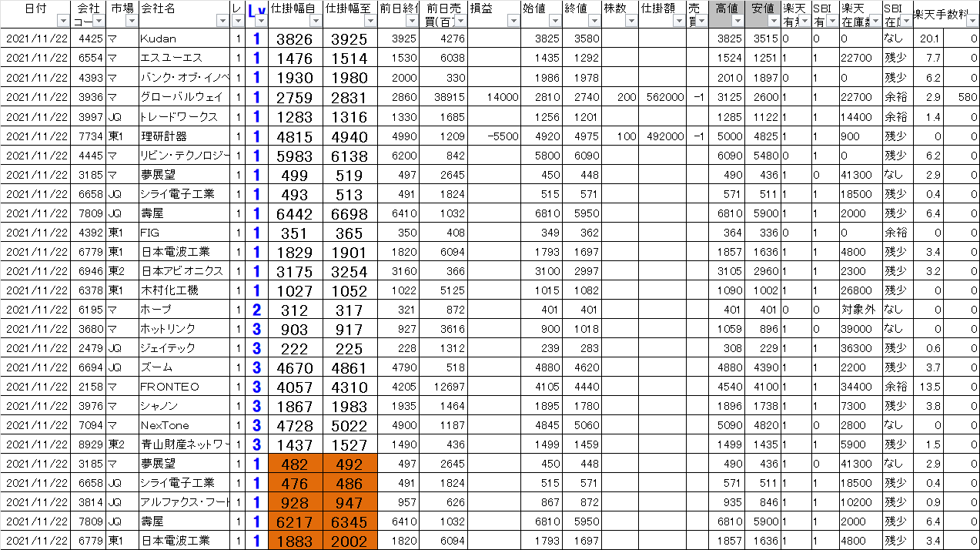
Task: Select the アルファクス・フード company name cell
Action: pyautogui.click(x=185, y=501)
